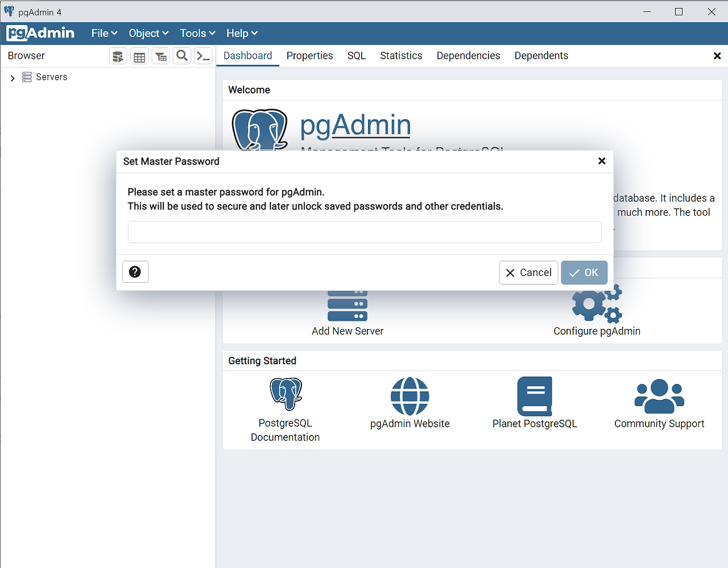Switch to the Dashboard tab

tap(248, 56)
